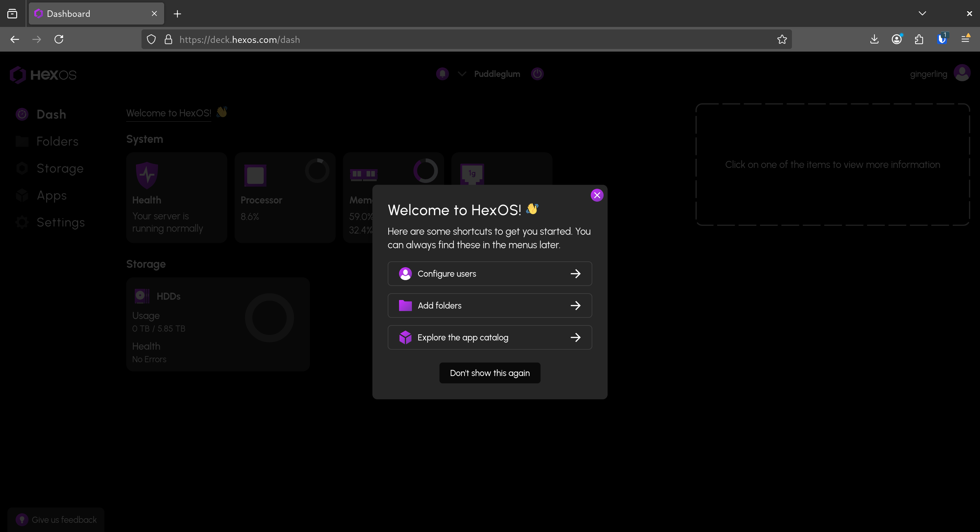The height and width of the screenshot is (532, 980).
Task: Click the Storage hexagon sidebar icon
Action: click(22, 168)
